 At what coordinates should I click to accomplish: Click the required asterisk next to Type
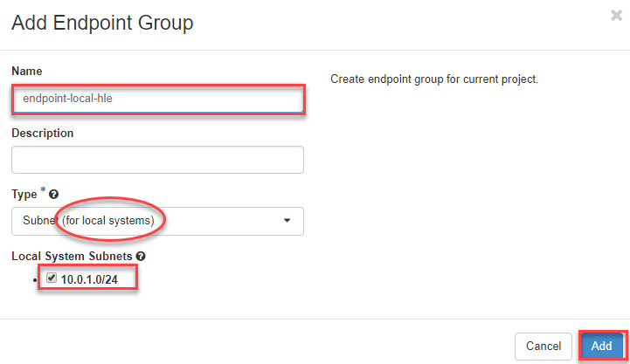click(x=43, y=191)
